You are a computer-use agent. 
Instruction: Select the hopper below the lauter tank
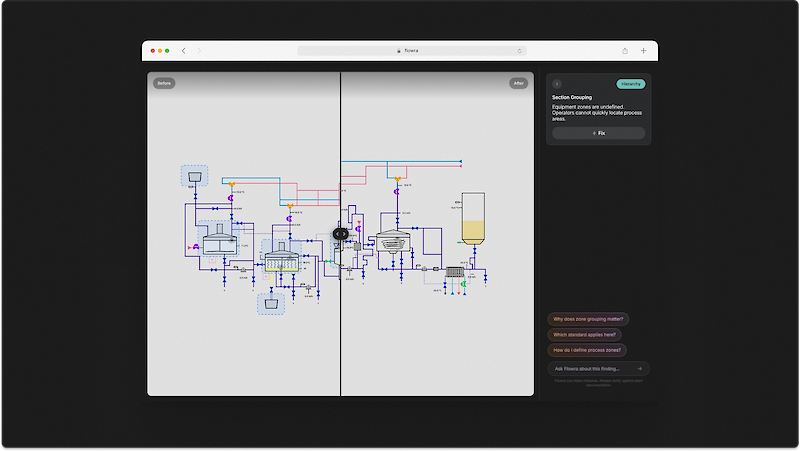pyautogui.click(x=271, y=304)
